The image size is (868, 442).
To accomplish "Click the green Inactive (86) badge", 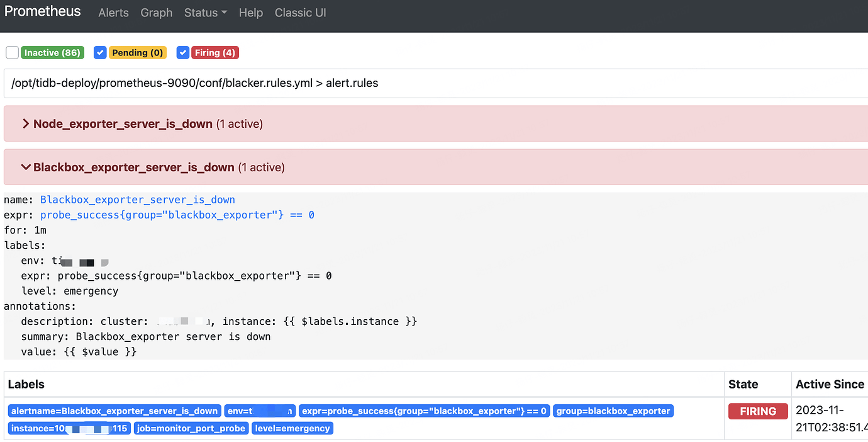I will [x=53, y=53].
